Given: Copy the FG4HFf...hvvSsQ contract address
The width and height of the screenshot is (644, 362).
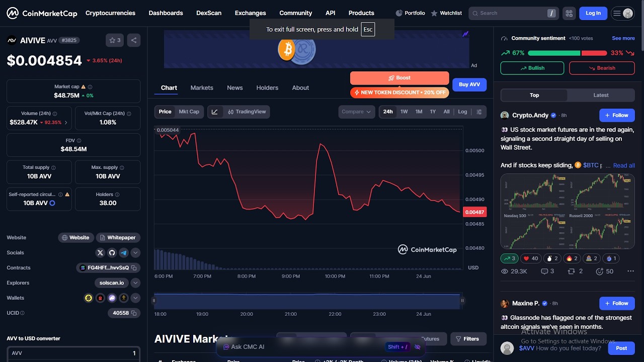Looking at the screenshot, I should [134, 268].
